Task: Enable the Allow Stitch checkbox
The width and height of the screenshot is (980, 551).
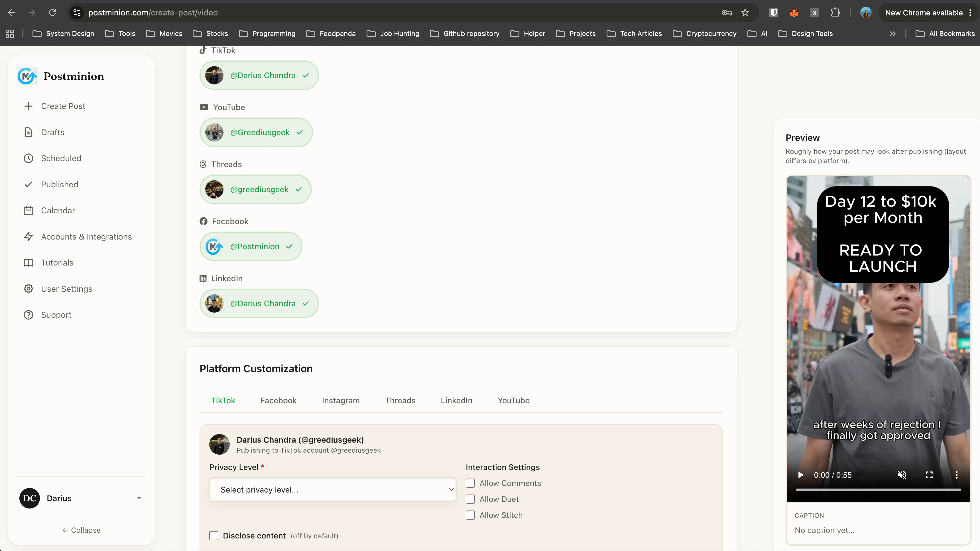Action: (470, 515)
